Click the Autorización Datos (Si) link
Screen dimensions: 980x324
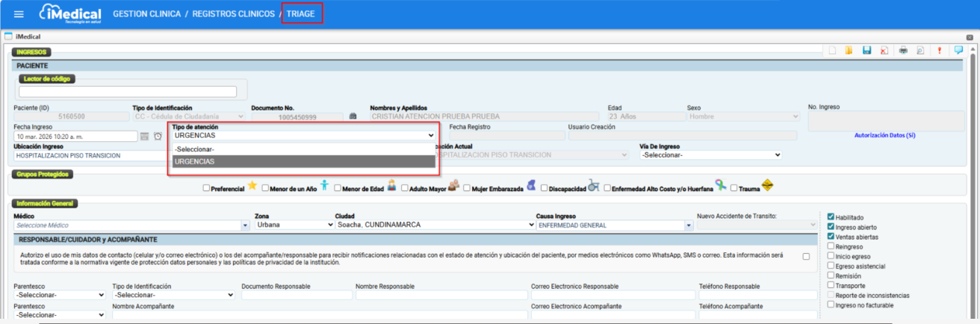884,136
